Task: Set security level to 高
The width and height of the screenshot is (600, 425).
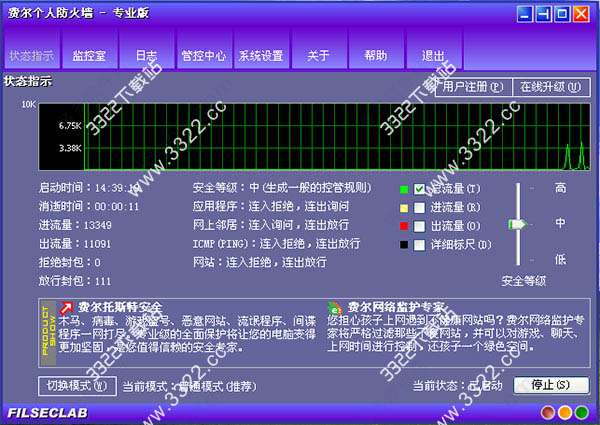Action: point(560,188)
